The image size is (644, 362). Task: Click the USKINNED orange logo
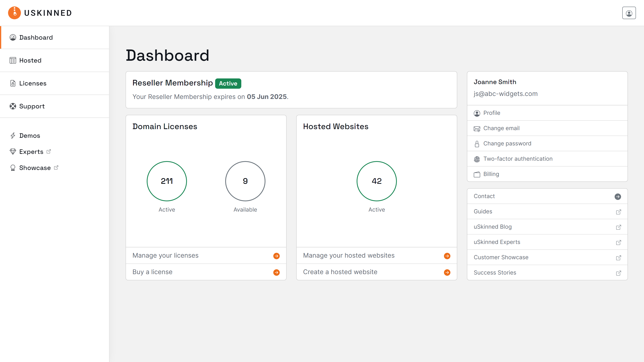click(x=14, y=13)
